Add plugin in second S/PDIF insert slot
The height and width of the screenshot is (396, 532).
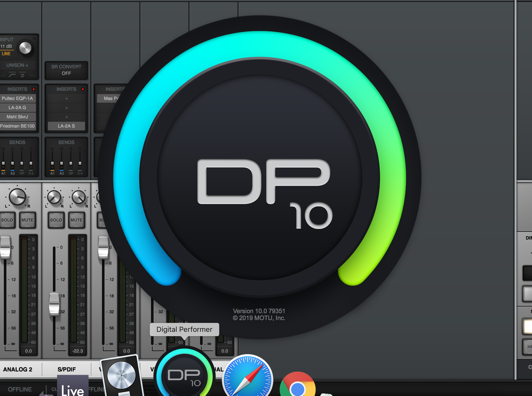pyautogui.click(x=66, y=108)
